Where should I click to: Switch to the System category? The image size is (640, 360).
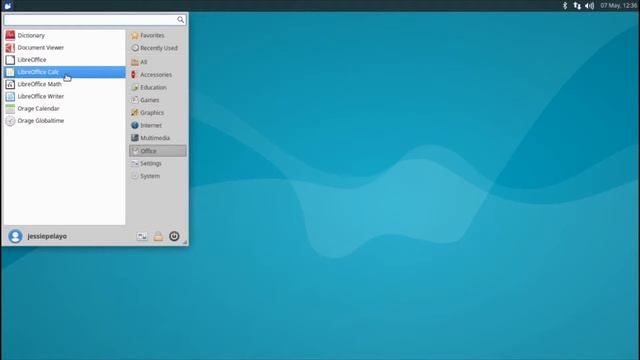point(158,176)
